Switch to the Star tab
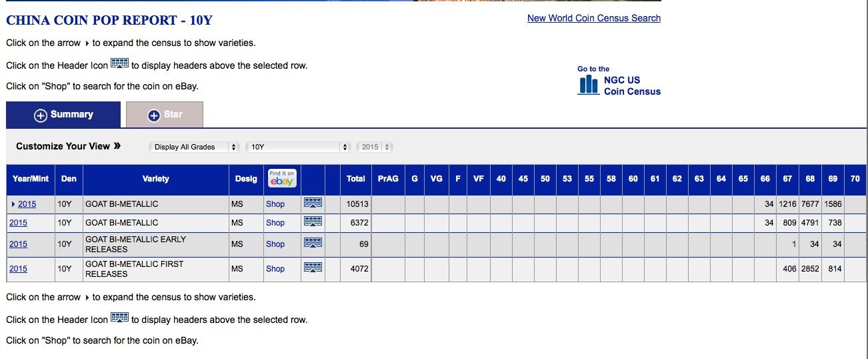 (x=172, y=115)
